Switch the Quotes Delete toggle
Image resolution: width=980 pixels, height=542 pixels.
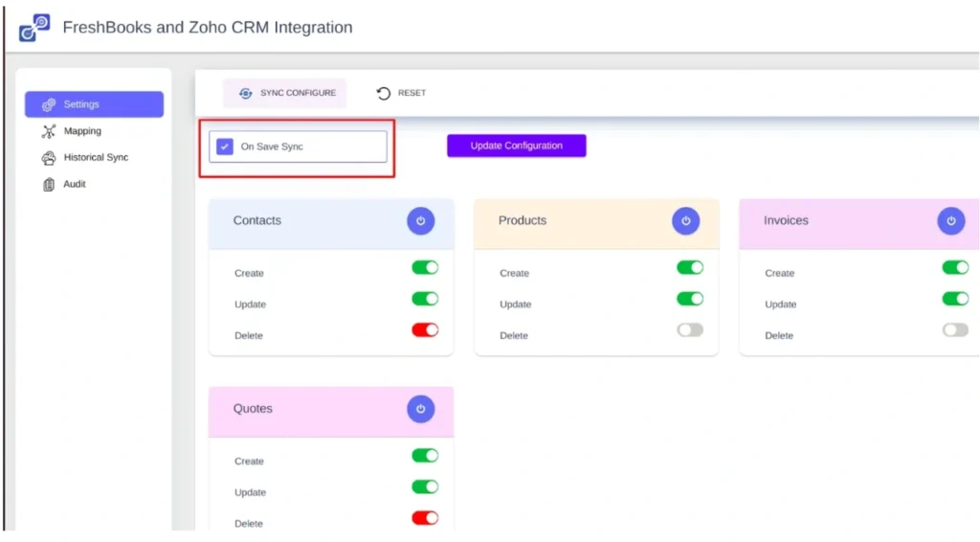point(425,518)
